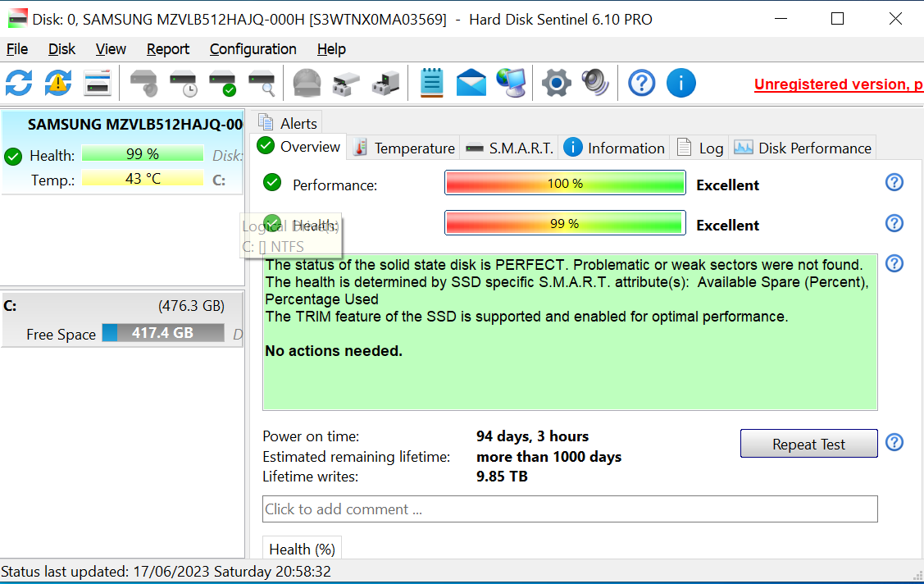Click the Repeat Test button
924x584 pixels.
pyautogui.click(x=808, y=444)
